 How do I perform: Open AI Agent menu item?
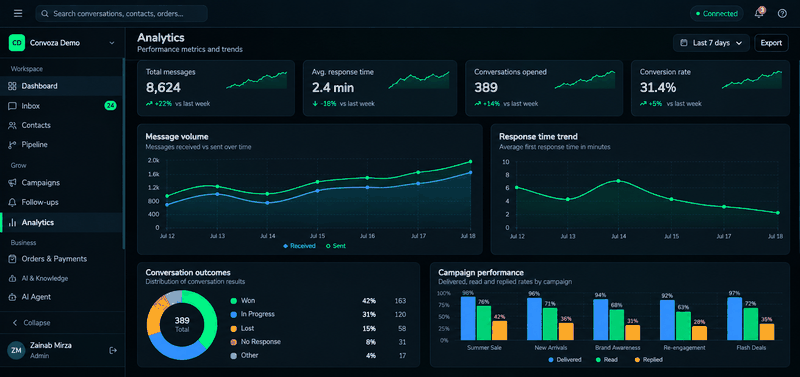[61, 297]
